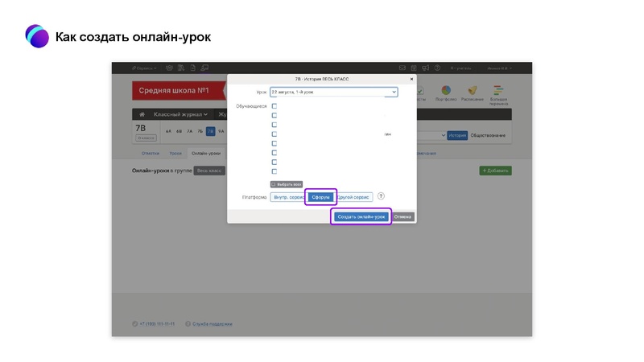This screenshot has height=362, width=644.
Task: Open the mail envelope icon in top bar
Action: point(402,68)
